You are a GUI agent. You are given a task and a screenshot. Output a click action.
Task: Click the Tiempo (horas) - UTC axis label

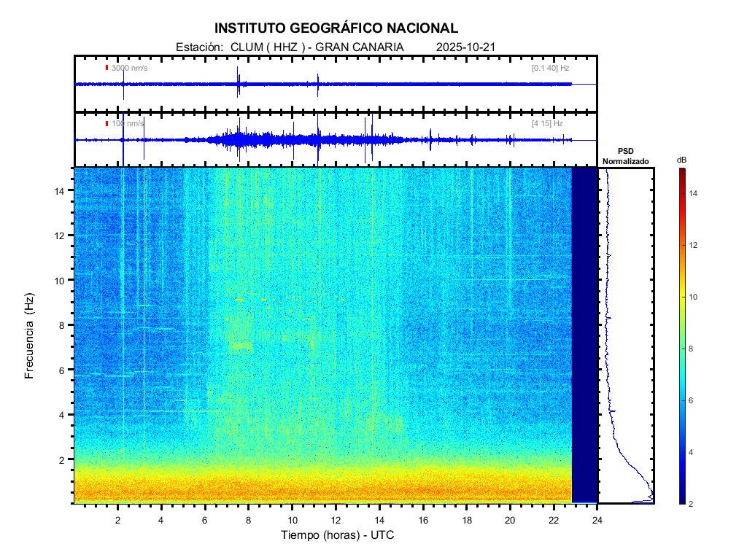[x=338, y=535]
